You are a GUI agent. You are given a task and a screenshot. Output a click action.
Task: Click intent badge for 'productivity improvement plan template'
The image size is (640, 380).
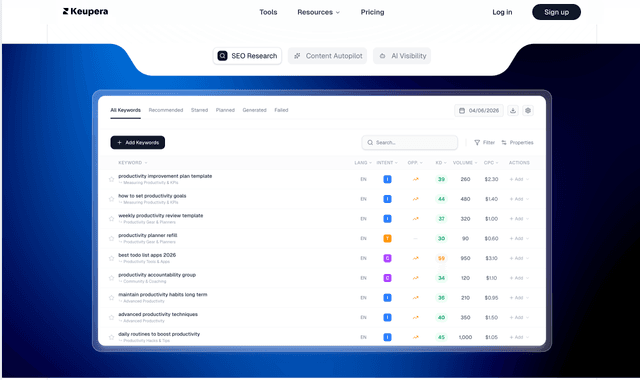(387, 179)
